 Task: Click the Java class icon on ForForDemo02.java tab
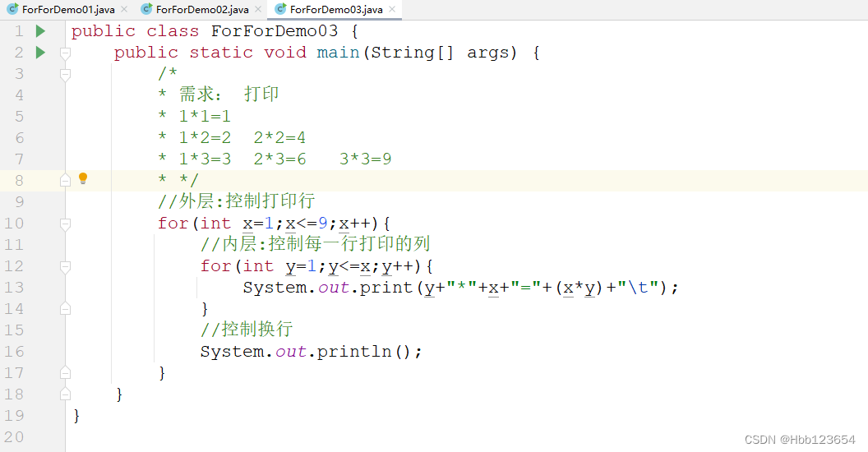click(x=146, y=9)
